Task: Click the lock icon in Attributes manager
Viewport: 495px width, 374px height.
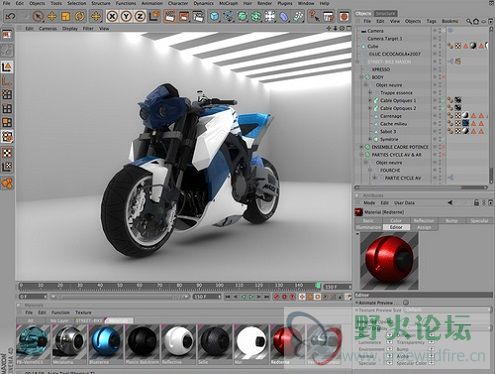Action: point(476,202)
